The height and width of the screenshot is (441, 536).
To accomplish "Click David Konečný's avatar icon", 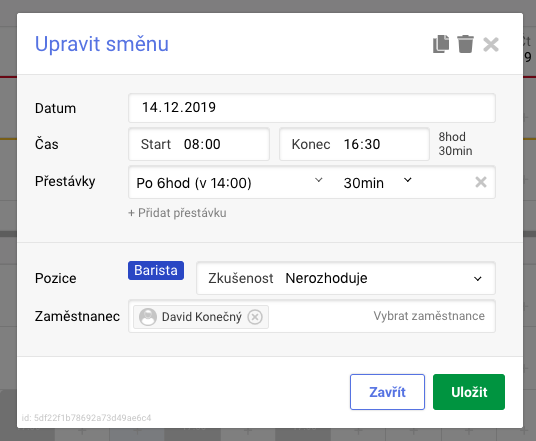I will click(148, 317).
